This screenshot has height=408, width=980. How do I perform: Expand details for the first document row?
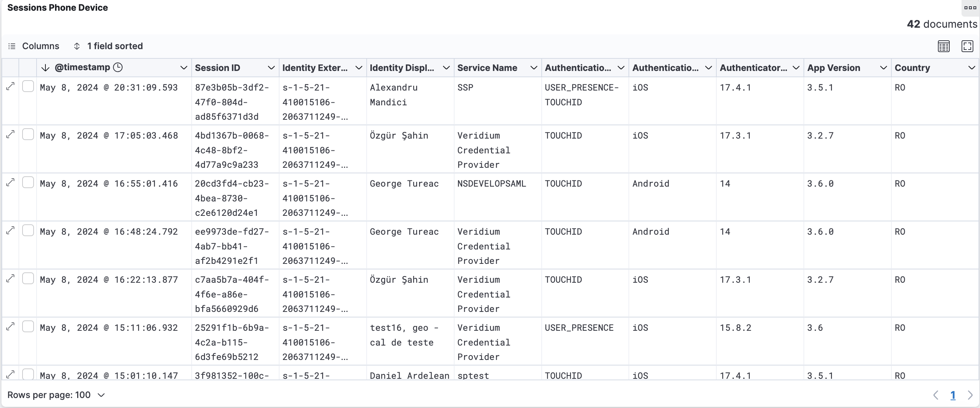(10, 86)
